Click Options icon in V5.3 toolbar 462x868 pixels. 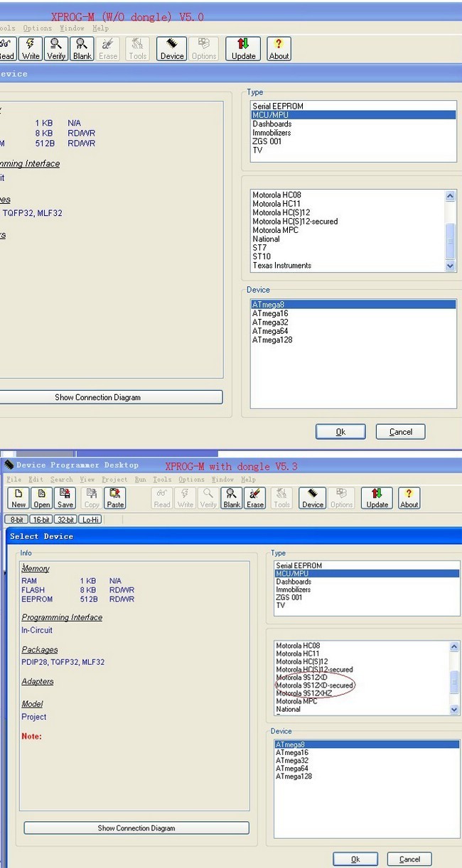pyautogui.click(x=341, y=498)
